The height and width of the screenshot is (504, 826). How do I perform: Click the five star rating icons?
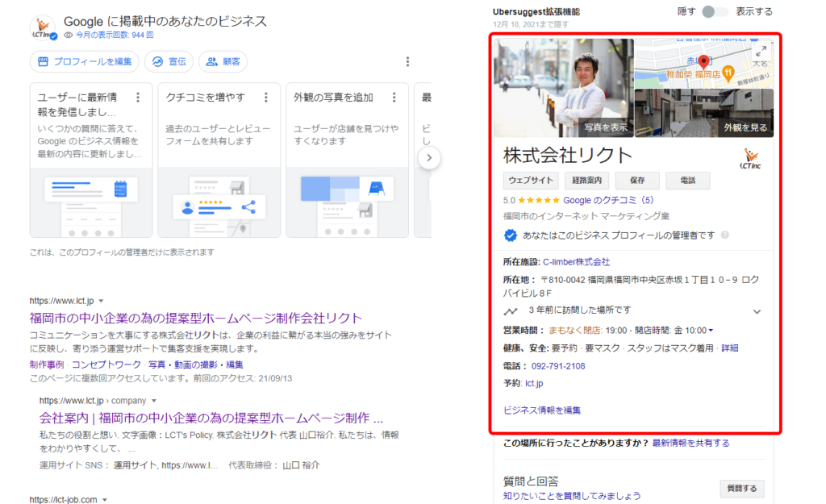538,201
